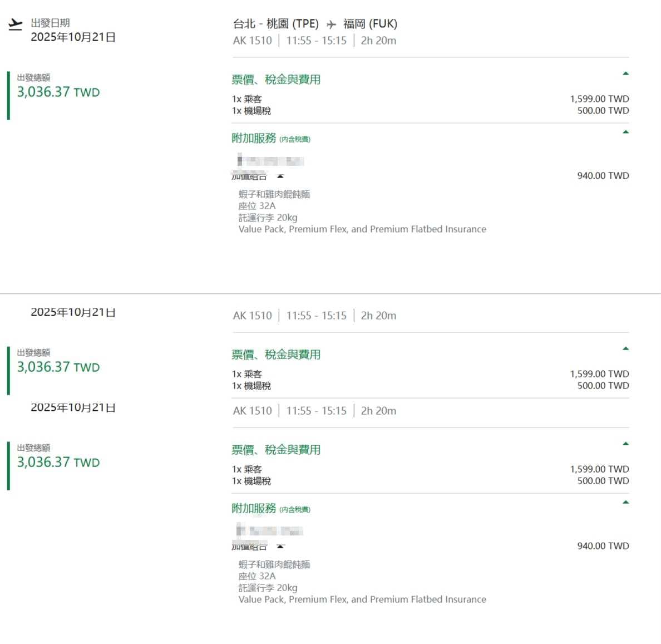The width and height of the screenshot is (661, 644).
Task: Toggle the first 加值組合 black arrow
Action: (280, 176)
